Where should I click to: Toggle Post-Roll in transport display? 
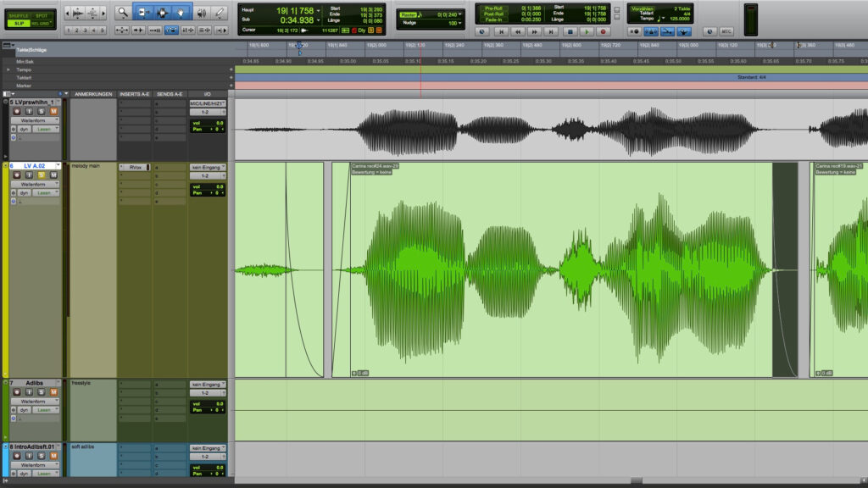492,14
